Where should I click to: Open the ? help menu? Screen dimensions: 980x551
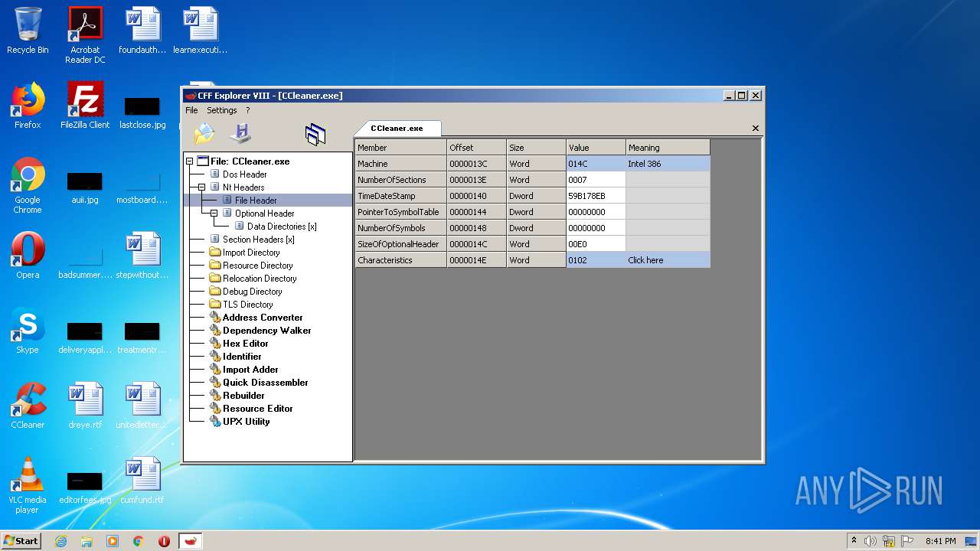(247, 110)
